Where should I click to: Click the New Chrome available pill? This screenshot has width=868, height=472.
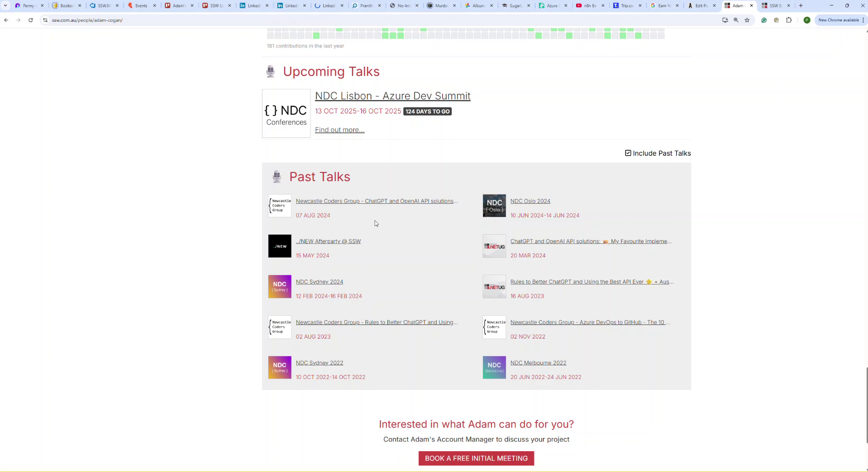click(839, 20)
